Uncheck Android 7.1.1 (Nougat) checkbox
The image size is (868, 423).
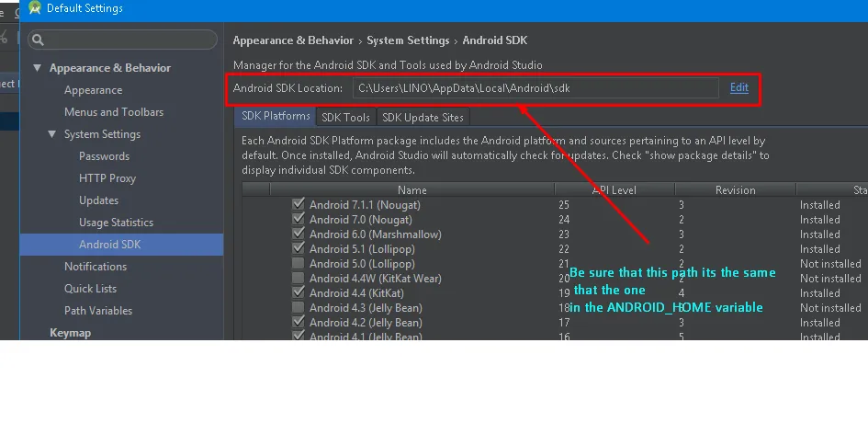[299, 204]
